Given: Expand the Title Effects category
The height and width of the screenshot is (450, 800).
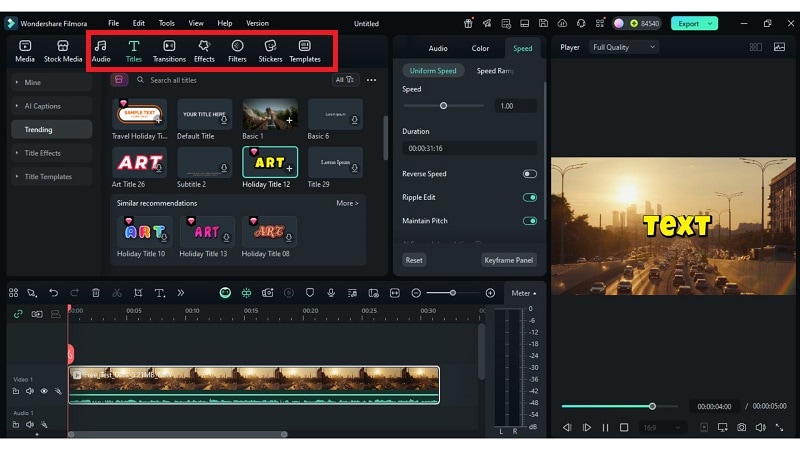Looking at the screenshot, I should pyautogui.click(x=52, y=153).
